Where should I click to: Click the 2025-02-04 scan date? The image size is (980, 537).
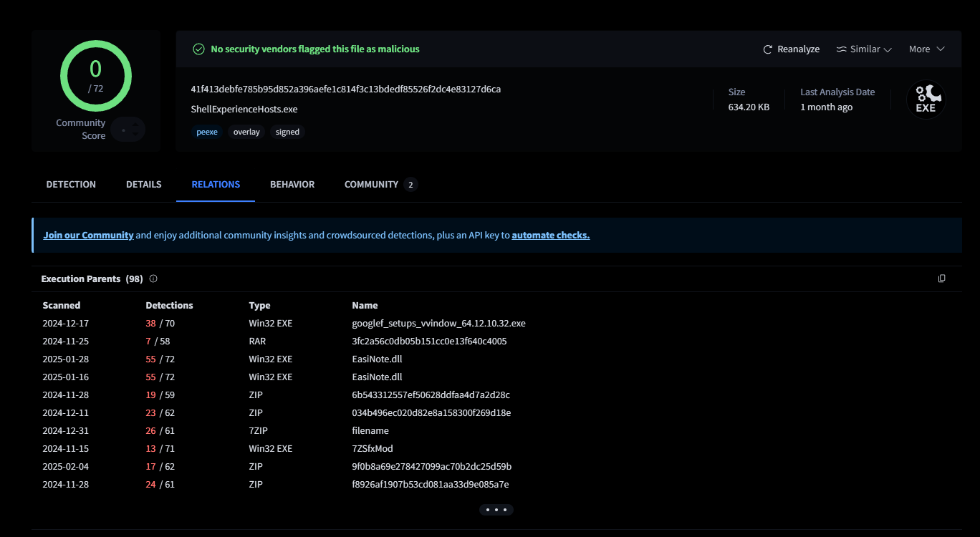66,467
